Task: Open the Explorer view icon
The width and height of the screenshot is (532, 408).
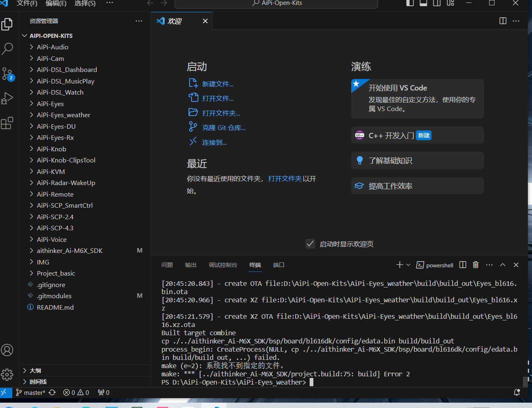Action: point(7,24)
